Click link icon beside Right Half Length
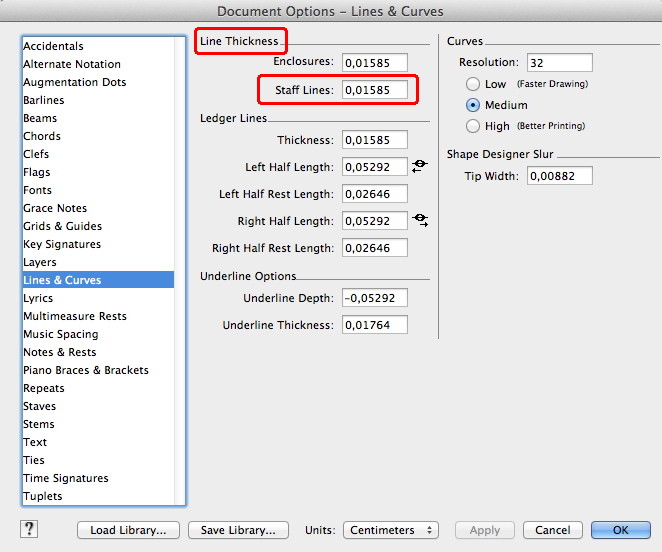Image resolution: width=662 pixels, height=552 pixels. [419, 221]
